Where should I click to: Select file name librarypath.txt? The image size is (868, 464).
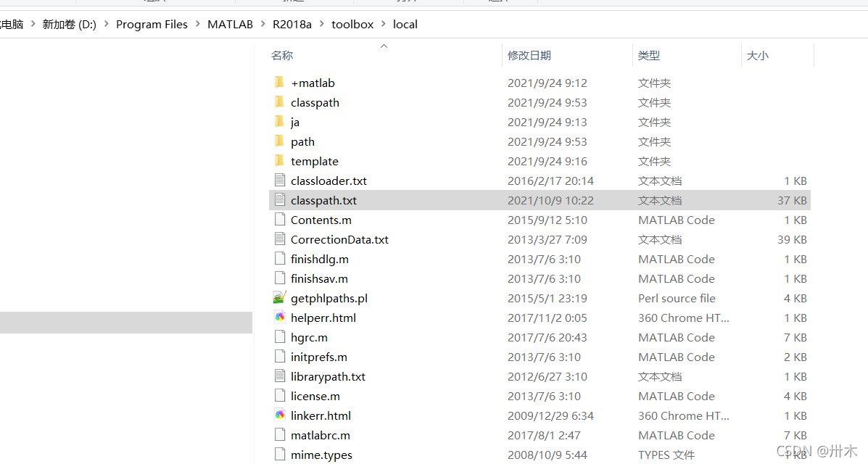click(328, 376)
